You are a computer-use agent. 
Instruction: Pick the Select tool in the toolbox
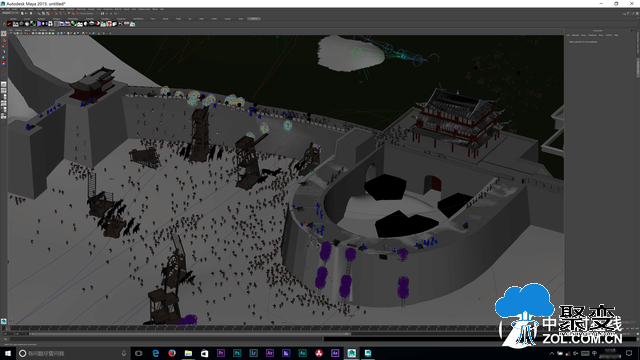pos(4,34)
